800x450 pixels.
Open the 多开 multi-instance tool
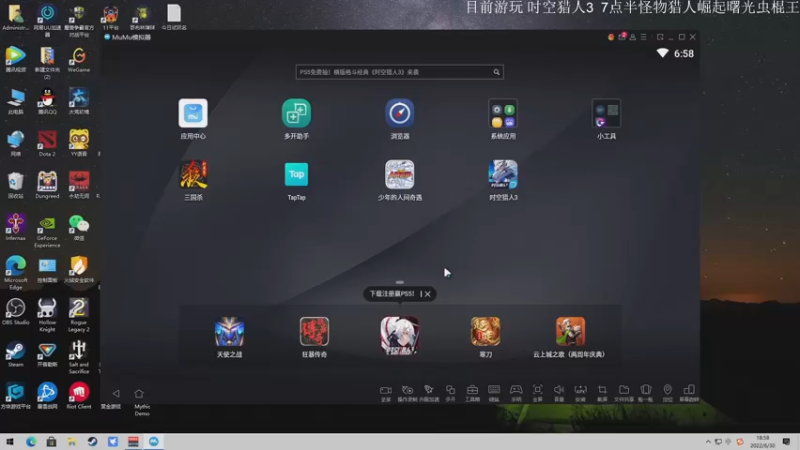[451, 392]
